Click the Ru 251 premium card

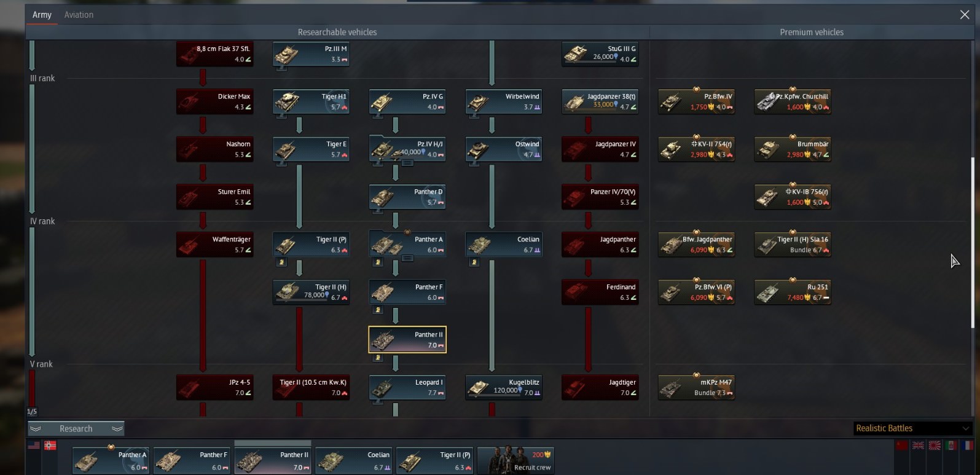click(x=793, y=292)
